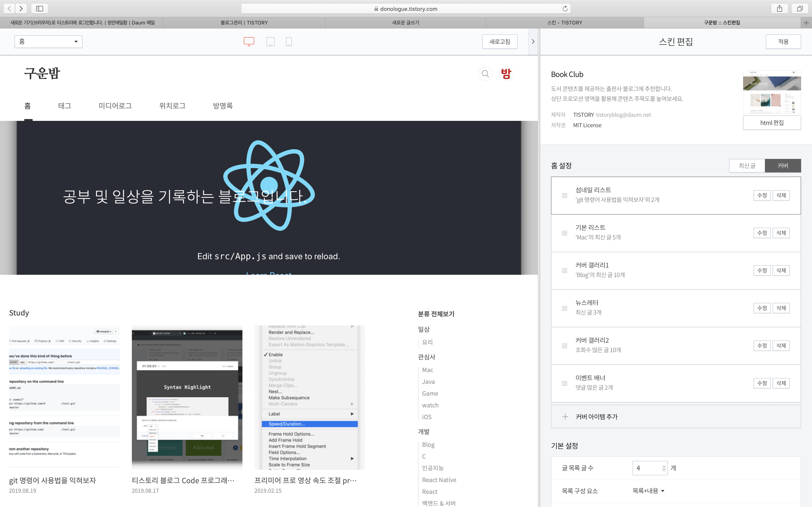Switch home setting to 최신 글
This screenshot has width=812, height=507.
tap(747, 166)
